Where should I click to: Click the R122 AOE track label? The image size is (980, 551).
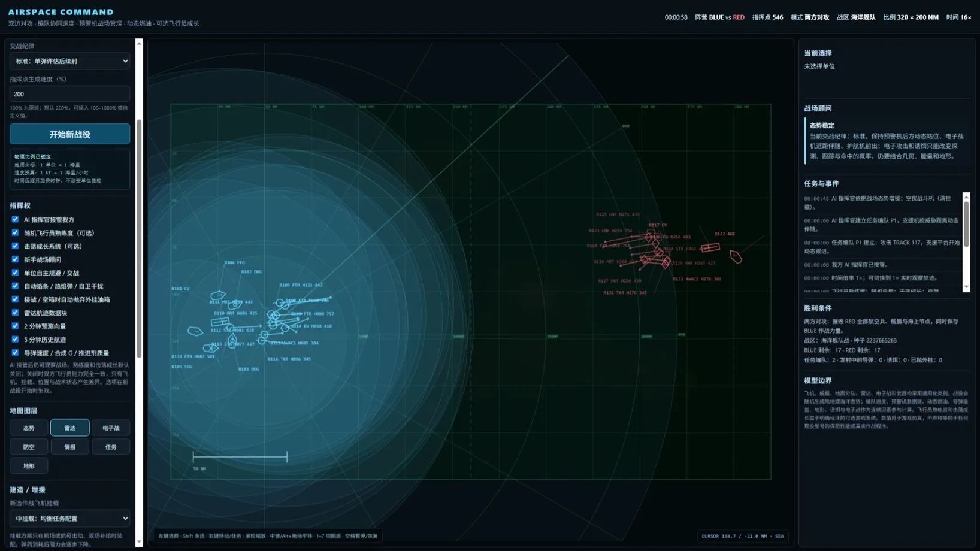[x=725, y=234]
